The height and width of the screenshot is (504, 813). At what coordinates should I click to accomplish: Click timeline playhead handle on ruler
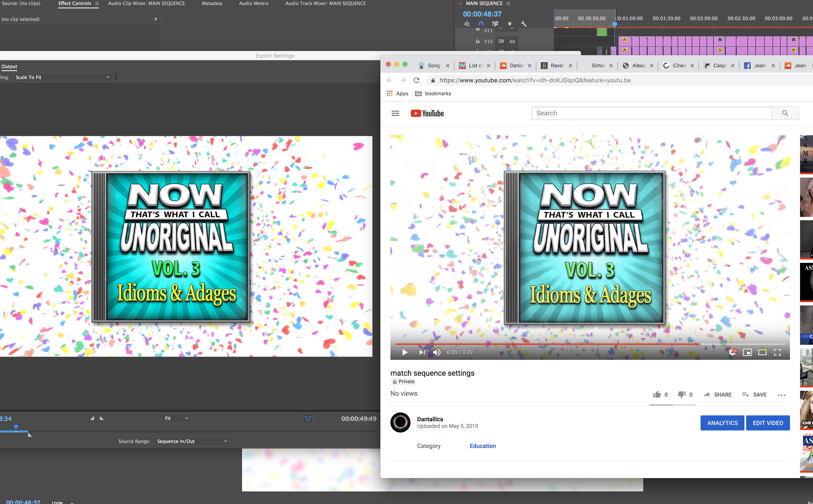(x=614, y=24)
